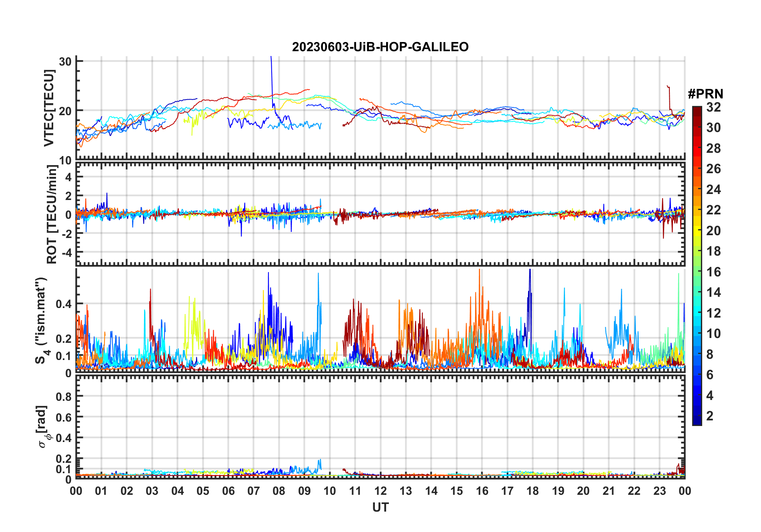Viewport: 761px width, 532px height.
Task: Select the "-2" tick on the ROT y-axis
Action: click(67, 234)
